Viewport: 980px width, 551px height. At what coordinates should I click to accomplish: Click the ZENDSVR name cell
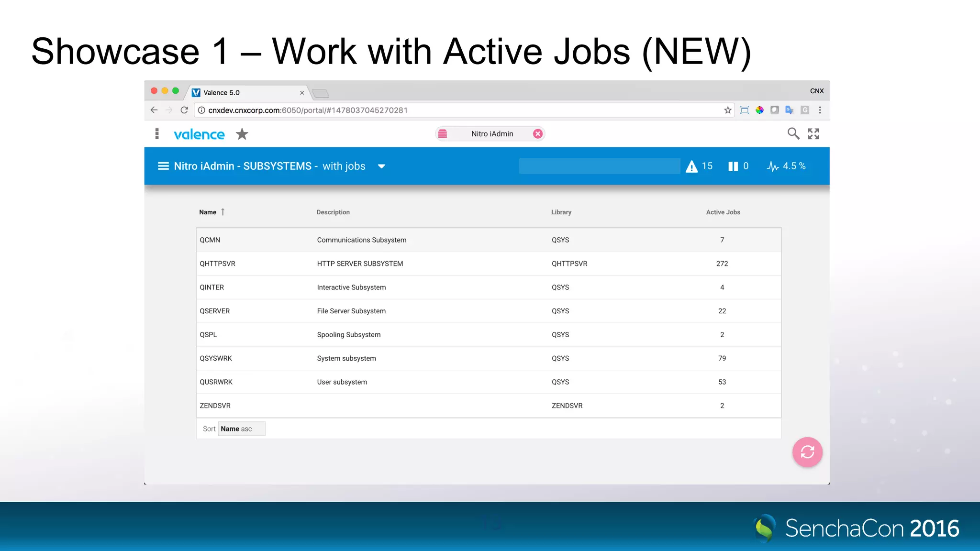point(215,406)
